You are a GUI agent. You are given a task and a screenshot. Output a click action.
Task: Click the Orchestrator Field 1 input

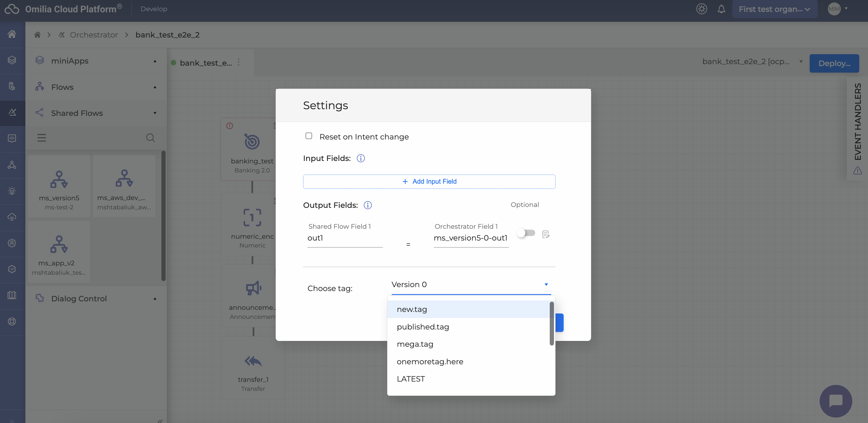coord(471,238)
